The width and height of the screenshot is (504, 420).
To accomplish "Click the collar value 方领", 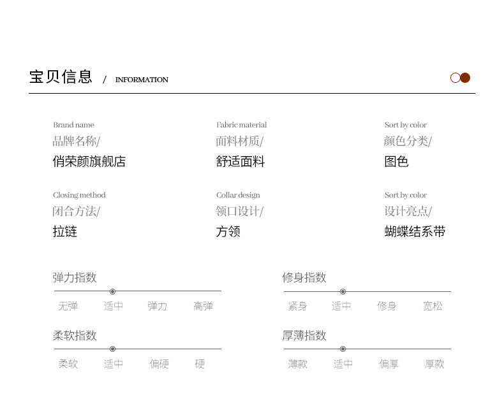I will (228, 231).
